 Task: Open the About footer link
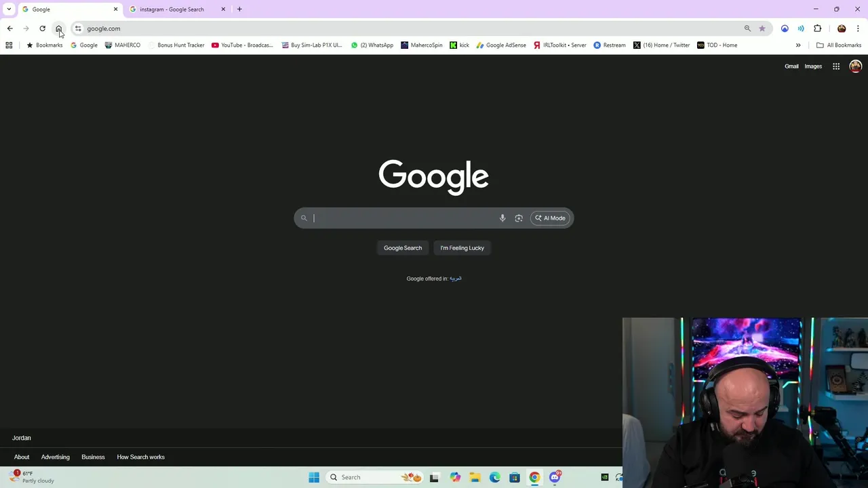(x=22, y=457)
